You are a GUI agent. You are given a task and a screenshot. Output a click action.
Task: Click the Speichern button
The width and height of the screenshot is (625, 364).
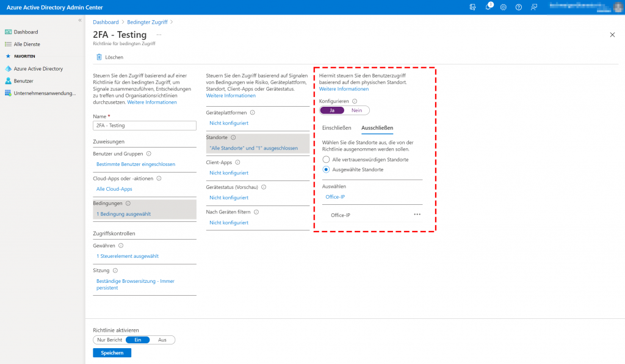click(112, 352)
